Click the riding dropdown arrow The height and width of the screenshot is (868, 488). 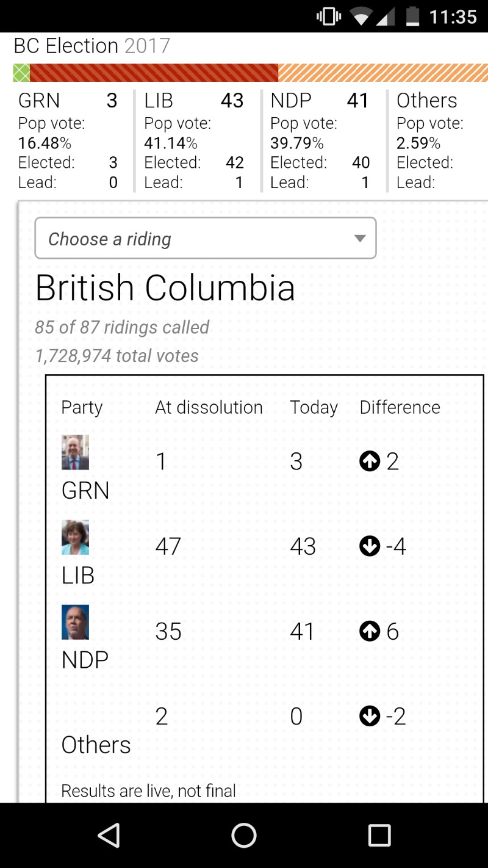(360, 239)
